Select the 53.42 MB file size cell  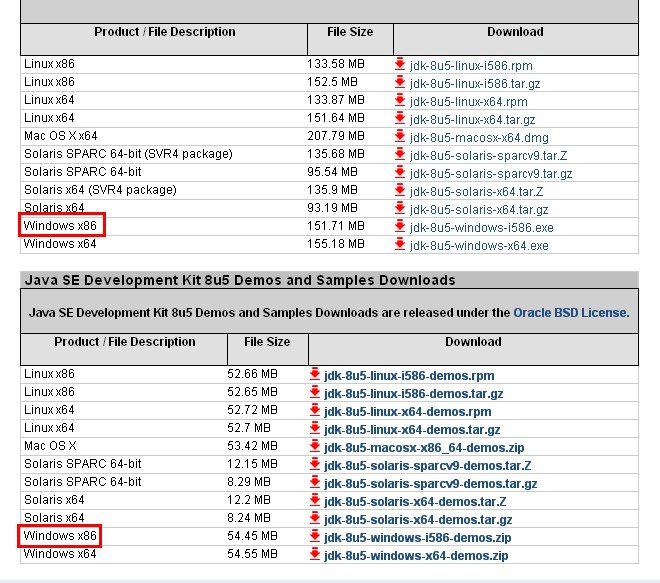(x=252, y=446)
